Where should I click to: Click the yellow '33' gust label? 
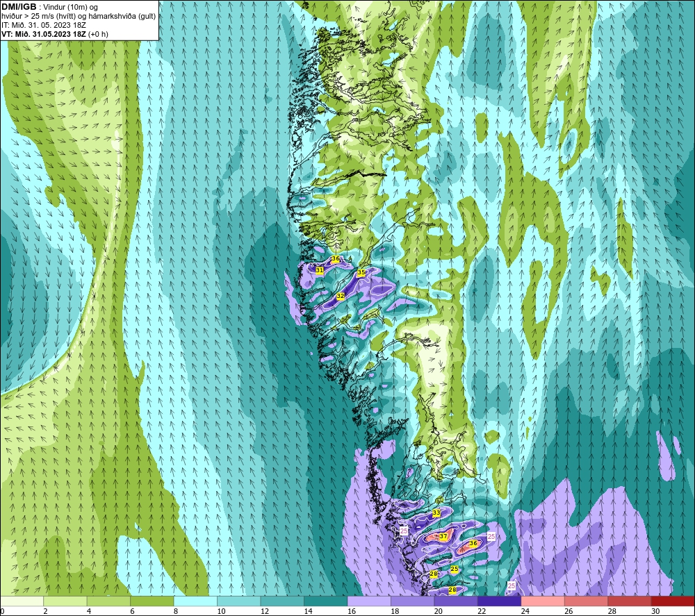click(x=436, y=513)
